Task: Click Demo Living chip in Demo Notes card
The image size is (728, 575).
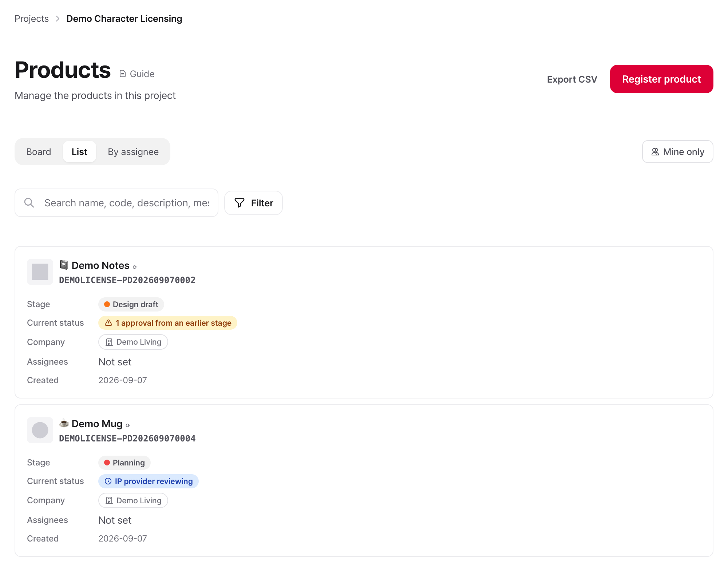Action: [x=133, y=342]
